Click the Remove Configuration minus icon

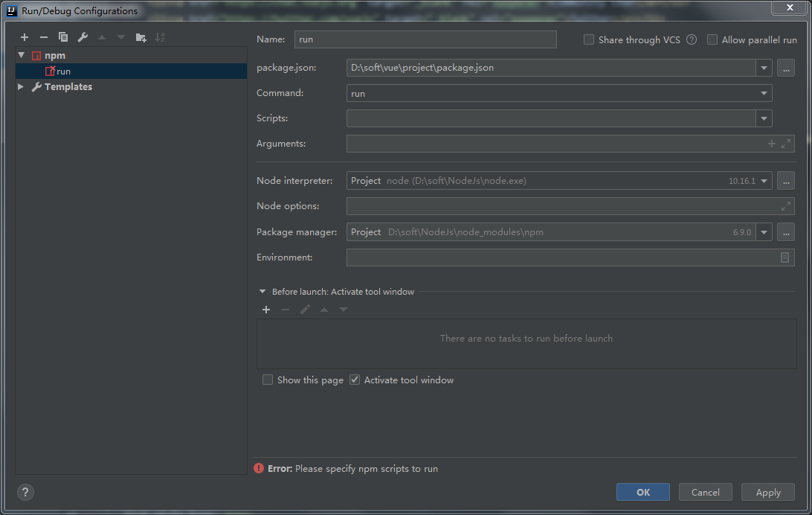pyautogui.click(x=44, y=37)
